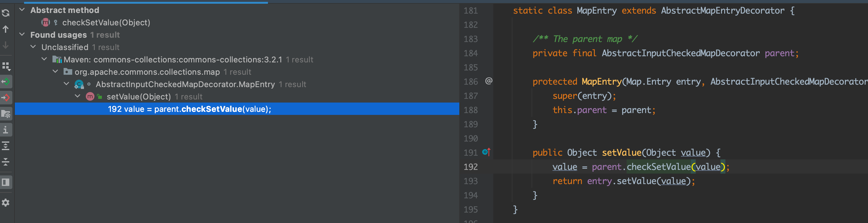The height and width of the screenshot is (223, 868).
Task: Open the Group By options icon
Action: pos(6,66)
